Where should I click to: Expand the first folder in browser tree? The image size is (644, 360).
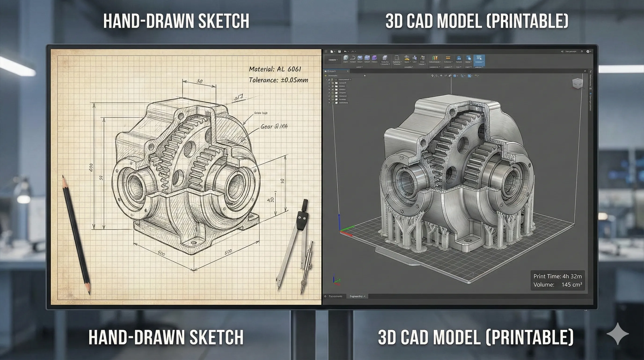tap(329, 83)
